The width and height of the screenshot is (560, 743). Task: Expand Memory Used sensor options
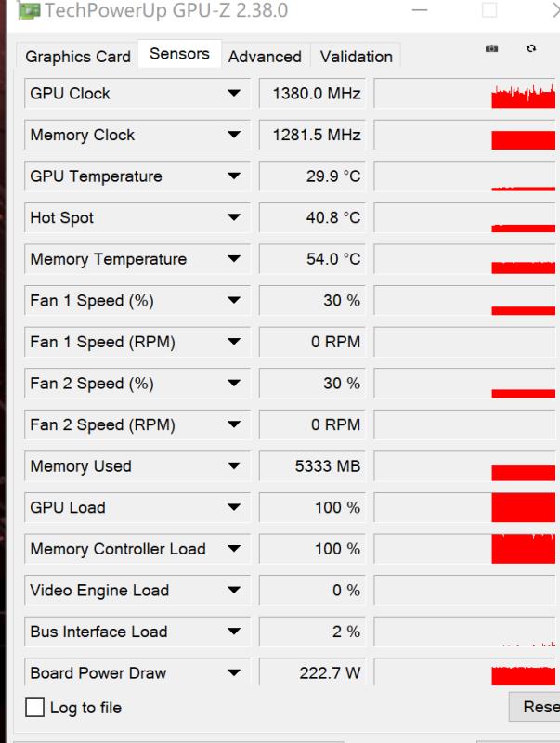(x=234, y=466)
